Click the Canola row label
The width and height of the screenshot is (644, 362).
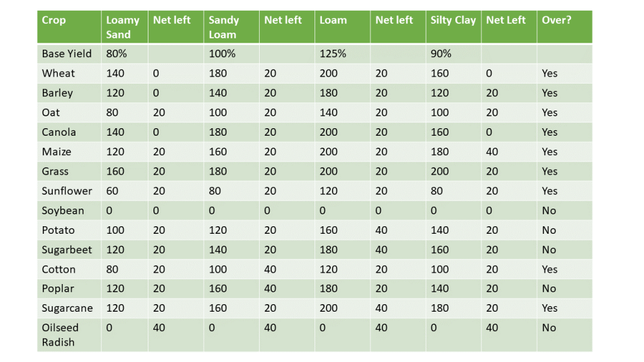point(59,132)
